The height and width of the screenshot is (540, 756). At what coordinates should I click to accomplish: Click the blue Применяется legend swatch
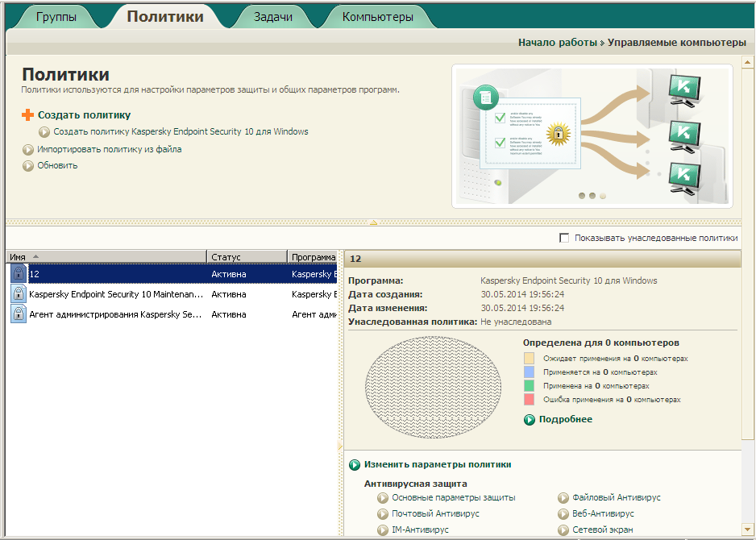pos(529,372)
